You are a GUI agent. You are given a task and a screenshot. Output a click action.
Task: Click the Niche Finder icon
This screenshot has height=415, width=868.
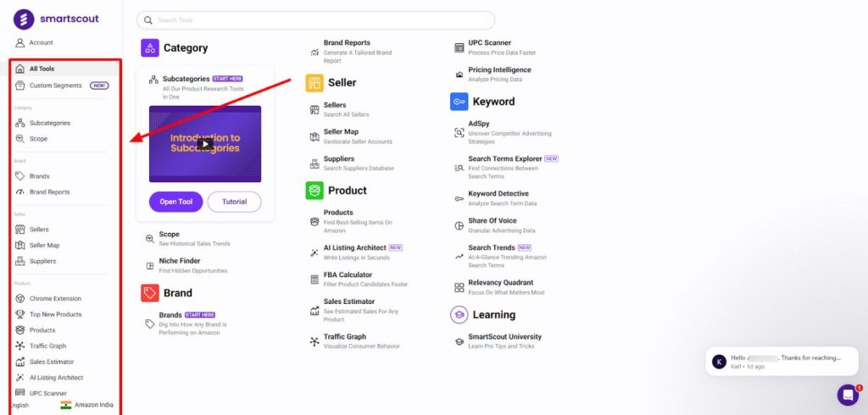tap(150, 266)
